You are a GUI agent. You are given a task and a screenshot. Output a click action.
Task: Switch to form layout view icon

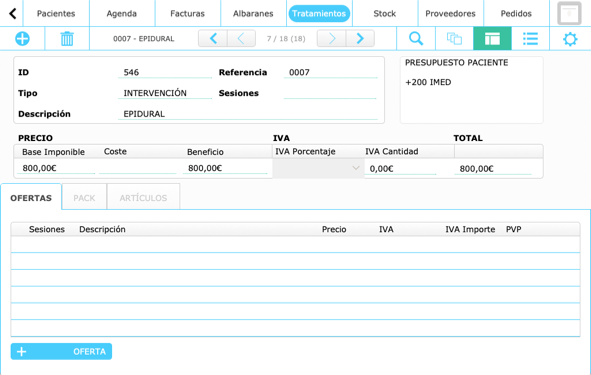pos(492,38)
